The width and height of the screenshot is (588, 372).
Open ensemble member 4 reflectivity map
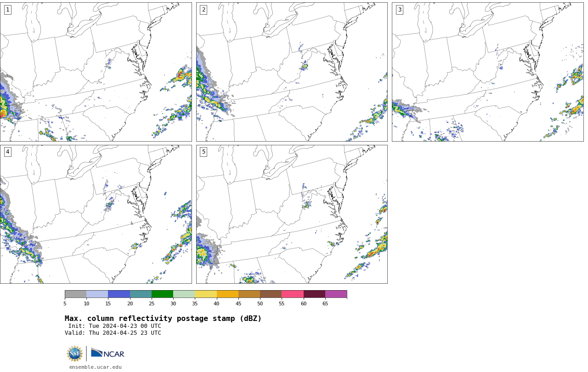click(x=96, y=214)
